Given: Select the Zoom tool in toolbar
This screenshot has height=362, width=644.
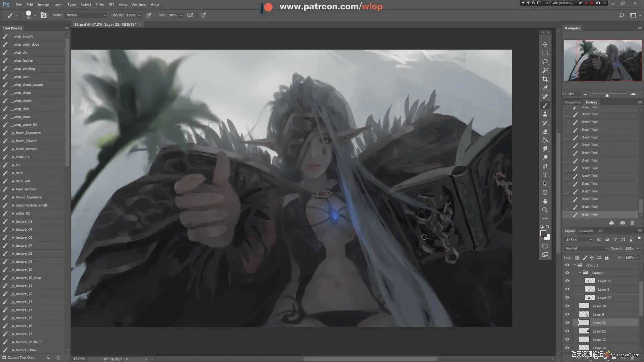Looking at the screenshot, I should [545, 210].
